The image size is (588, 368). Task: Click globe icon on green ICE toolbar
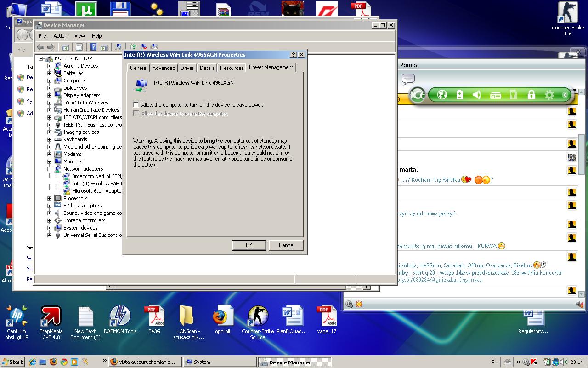point(442,95)
